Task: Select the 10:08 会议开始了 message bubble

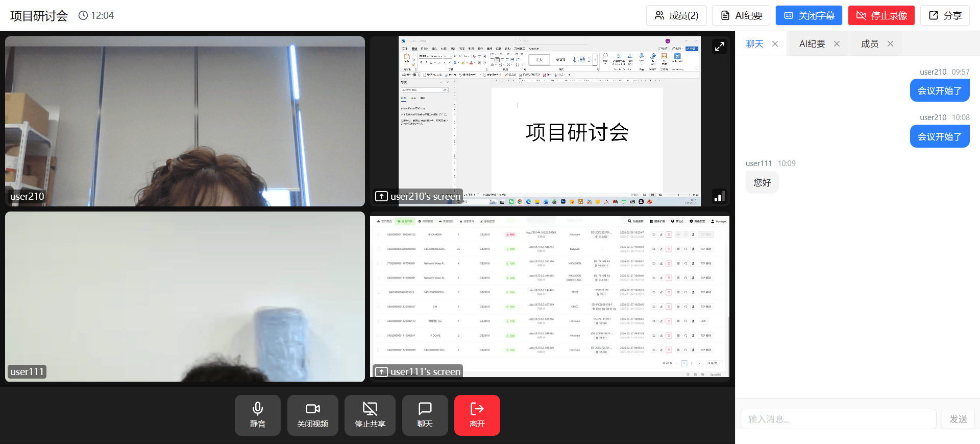Action: coord(940,136)
